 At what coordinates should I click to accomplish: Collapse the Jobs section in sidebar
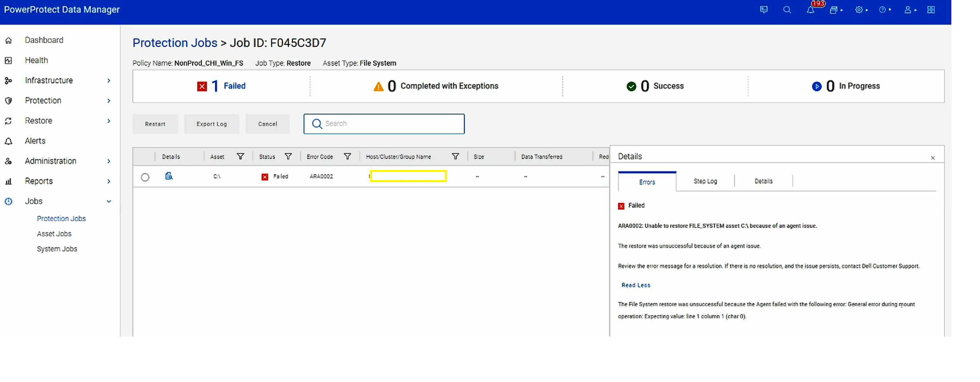coord(109,201)
